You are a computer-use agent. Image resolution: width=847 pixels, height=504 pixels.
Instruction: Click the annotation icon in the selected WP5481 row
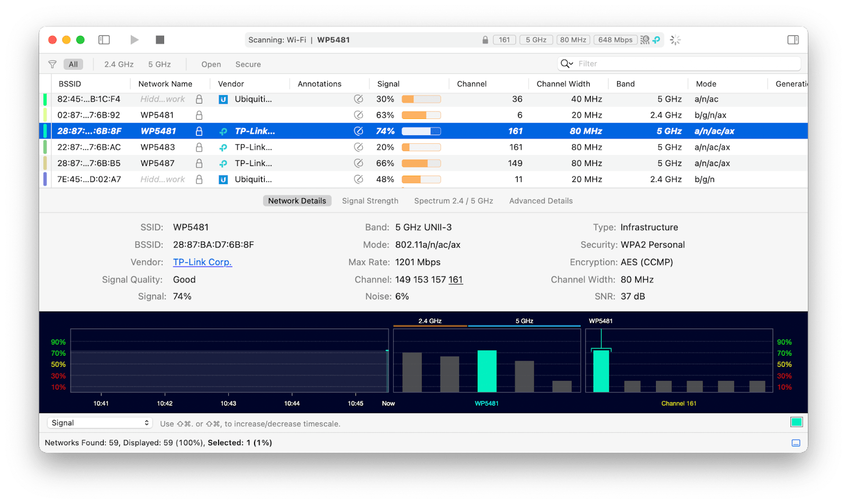358,131
